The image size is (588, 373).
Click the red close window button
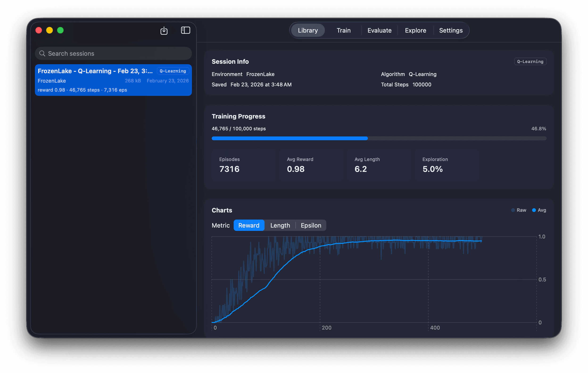tap(39, 30)
